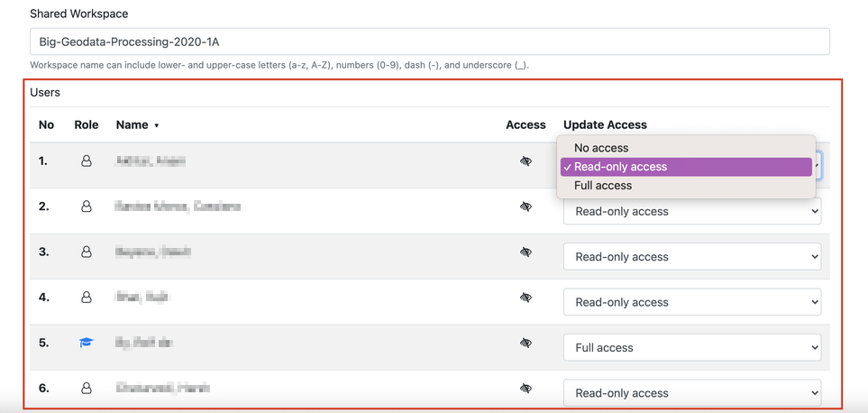The image size is (868, 413).
Task: Click the user role icon in row 6
Action: click(x=87, y=388)
